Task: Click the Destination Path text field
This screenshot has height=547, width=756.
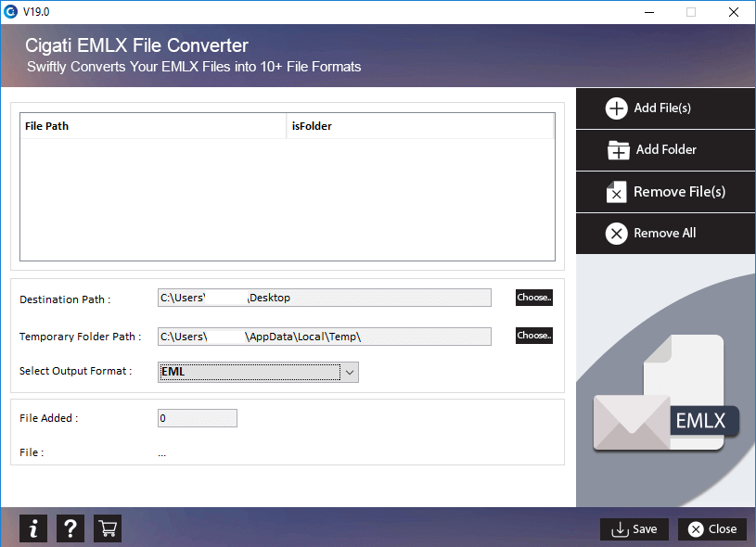Action: point(325,298)
